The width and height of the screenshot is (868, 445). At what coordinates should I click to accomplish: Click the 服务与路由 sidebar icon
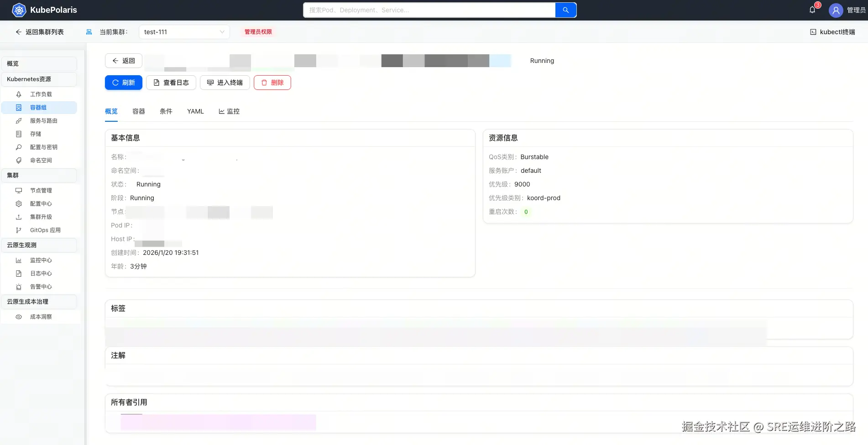19,121
